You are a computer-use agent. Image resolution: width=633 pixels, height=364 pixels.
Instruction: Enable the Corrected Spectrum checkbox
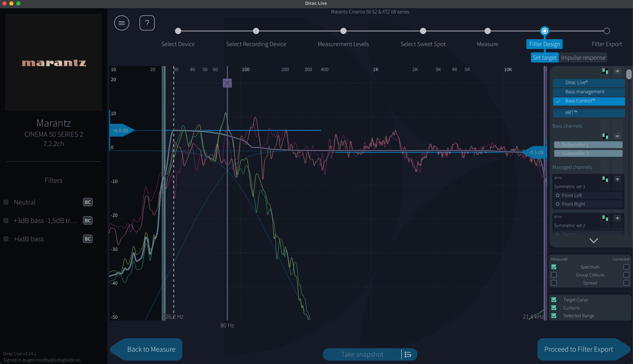coord(626,267)
